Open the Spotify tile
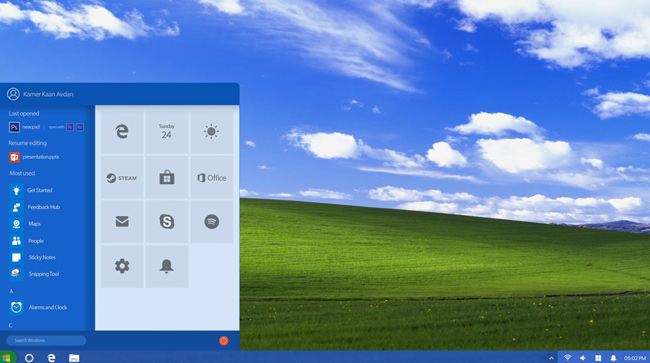 tap(211, 222)
